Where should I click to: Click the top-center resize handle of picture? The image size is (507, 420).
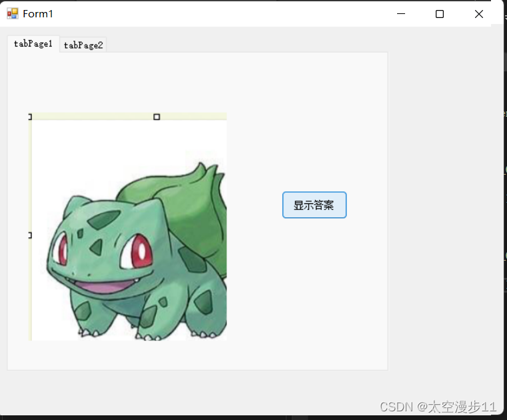click(x=157, y=117)
